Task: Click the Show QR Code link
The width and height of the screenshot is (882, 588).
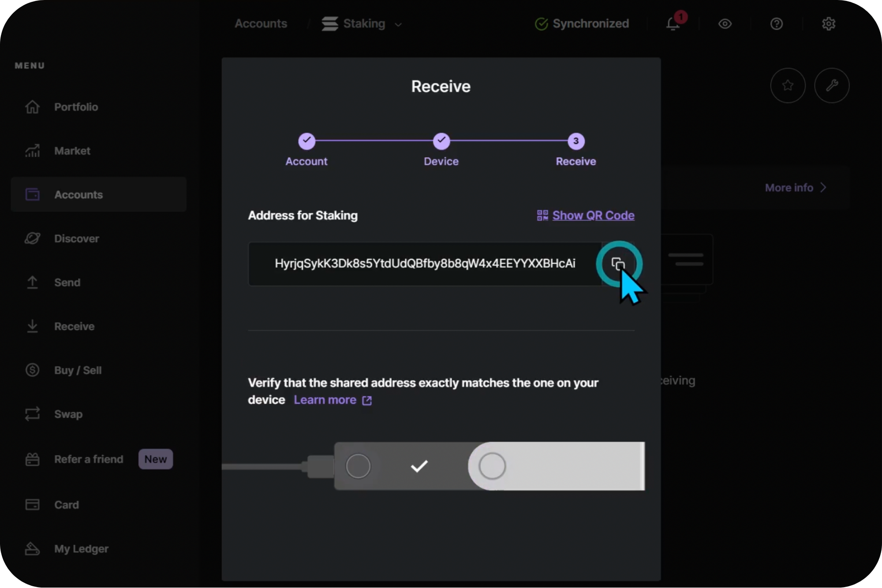Action: (x=593, y=215)
